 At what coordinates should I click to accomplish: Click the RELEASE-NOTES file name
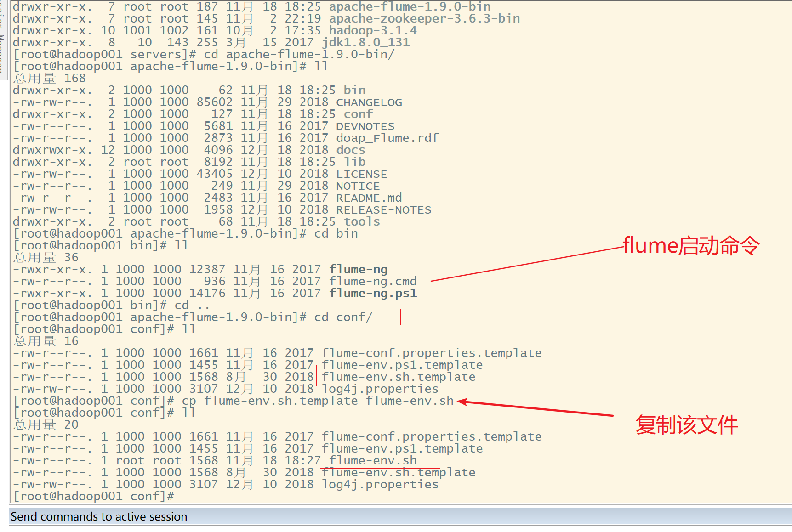click(384, 210)
